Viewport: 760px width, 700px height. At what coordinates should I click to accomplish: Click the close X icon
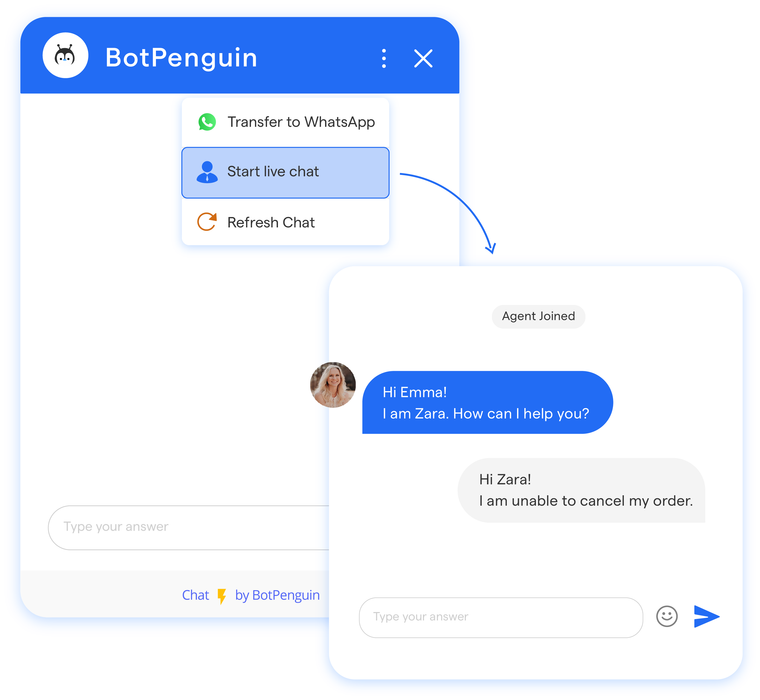coord(426,59)
